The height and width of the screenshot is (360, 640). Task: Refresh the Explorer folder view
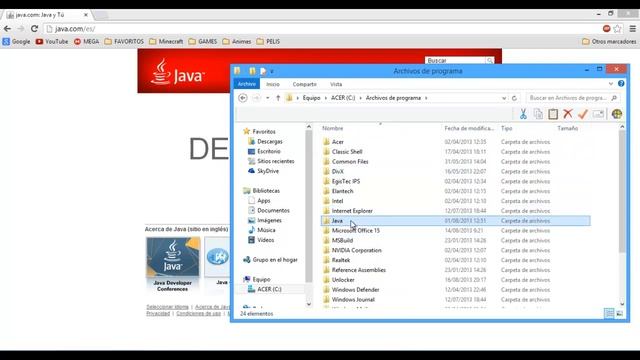coord(514,98)
